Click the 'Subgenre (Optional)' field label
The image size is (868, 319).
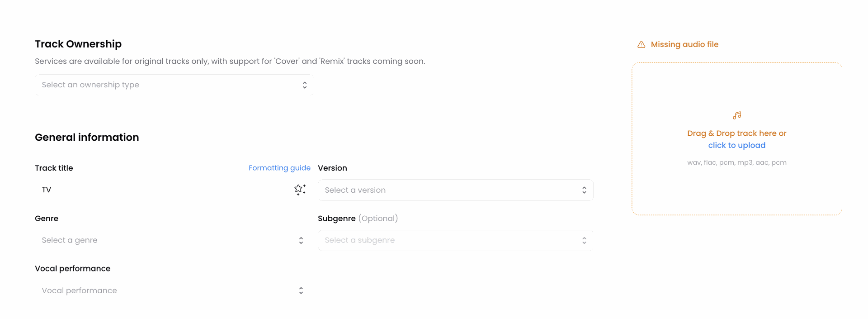[x=358, y=219]
